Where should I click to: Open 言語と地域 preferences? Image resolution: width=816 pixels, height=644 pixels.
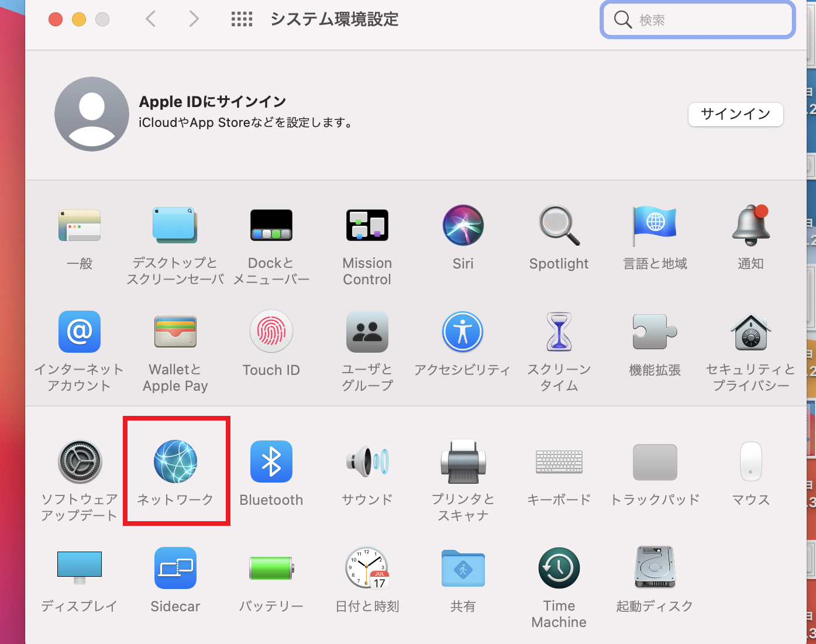[x=655, y=226]
